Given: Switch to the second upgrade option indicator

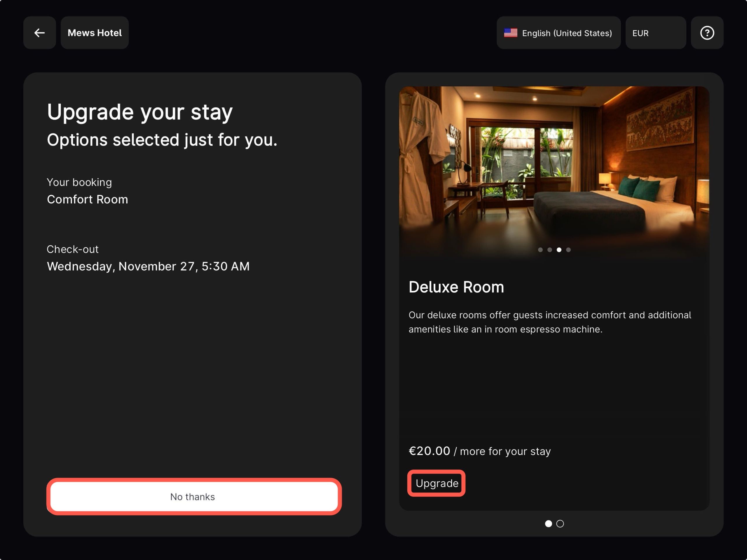Looking at the screenshot, I should (x=560, y=524).
